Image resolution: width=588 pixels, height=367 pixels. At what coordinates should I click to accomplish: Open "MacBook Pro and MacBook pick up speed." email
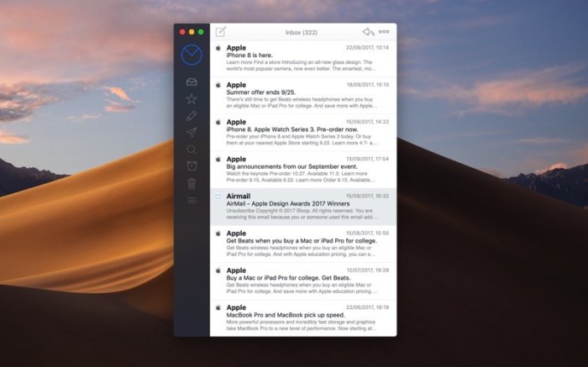[x=303, y=318]
